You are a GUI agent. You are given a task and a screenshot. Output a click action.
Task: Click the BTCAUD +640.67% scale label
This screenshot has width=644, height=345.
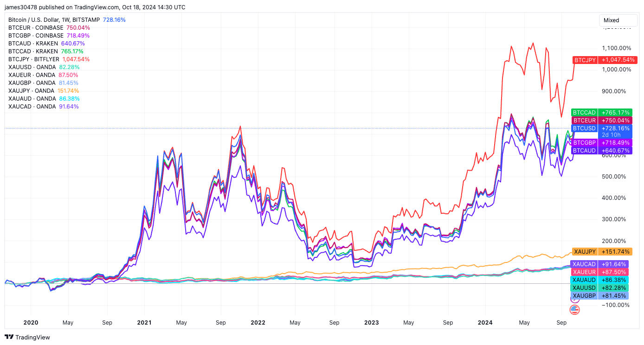[x=601, y=151]
